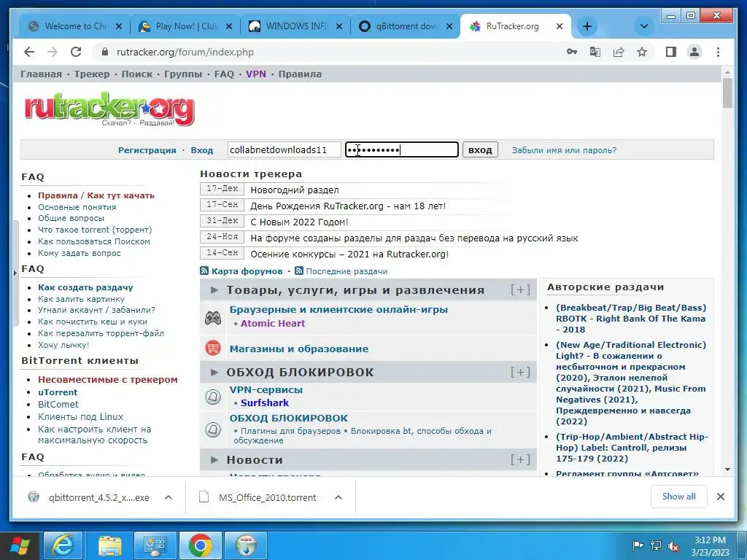
Task: Reload the rutracker page
Action: pyautogui.click(x=76, y=52)
